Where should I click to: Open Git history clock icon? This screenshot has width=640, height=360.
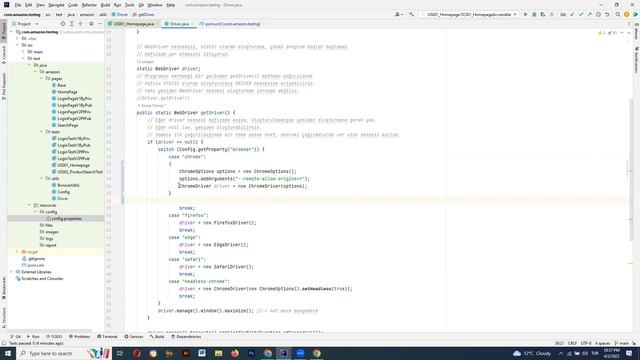point(598,14)
